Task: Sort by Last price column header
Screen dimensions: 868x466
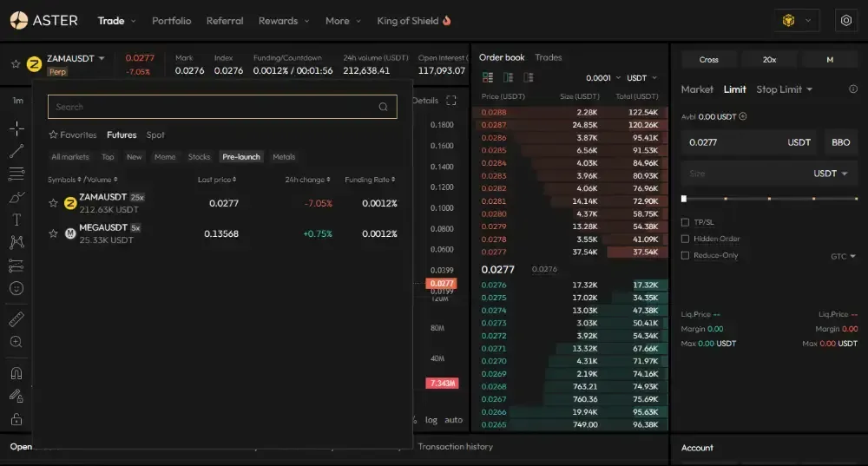Action: click(x=217, y=180)
